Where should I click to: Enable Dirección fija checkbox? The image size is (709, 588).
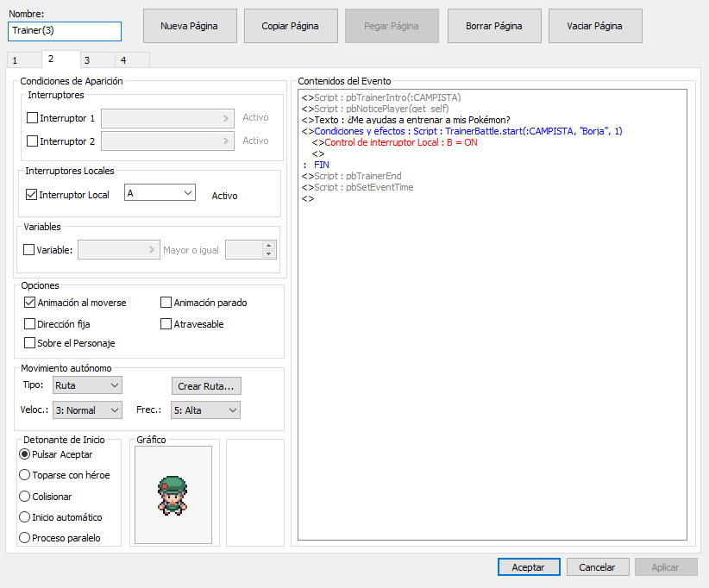(29, 324)
